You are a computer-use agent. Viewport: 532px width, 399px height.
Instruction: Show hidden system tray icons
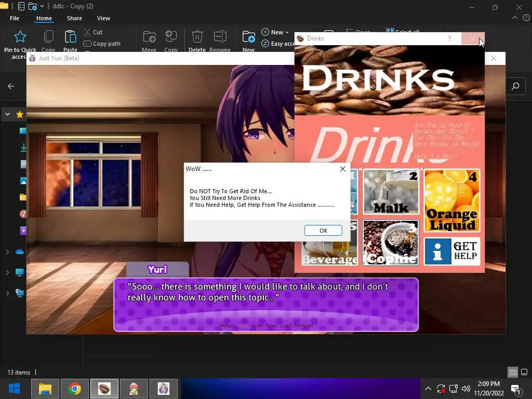point(428,389)
